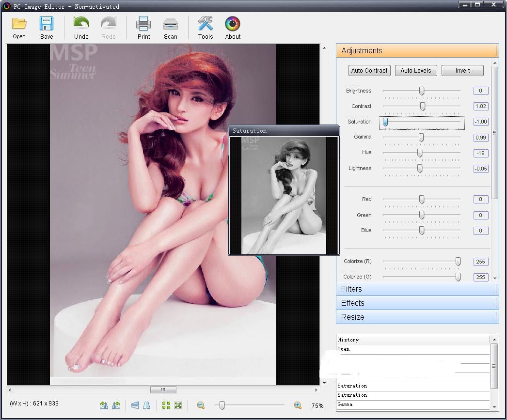The height and width of the screenshot is (420, 507).
Task: Click the Contrast value field
Action: click(x=480, y=106)
